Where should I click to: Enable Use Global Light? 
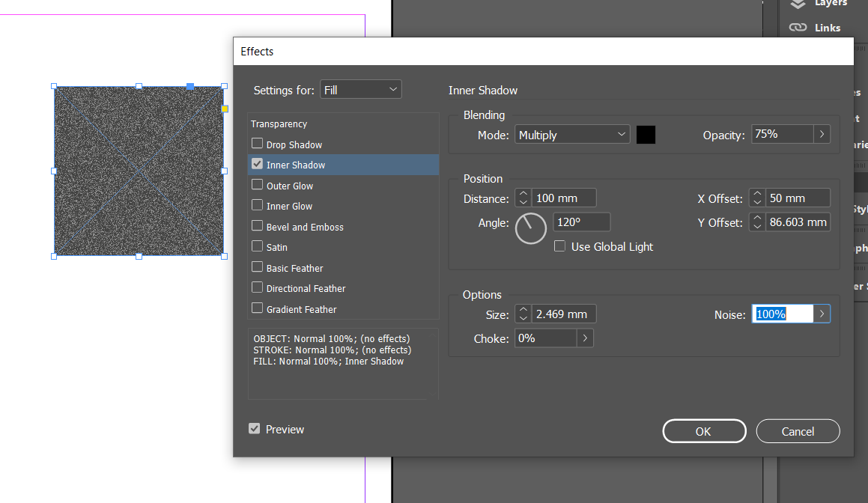(559, 246)
